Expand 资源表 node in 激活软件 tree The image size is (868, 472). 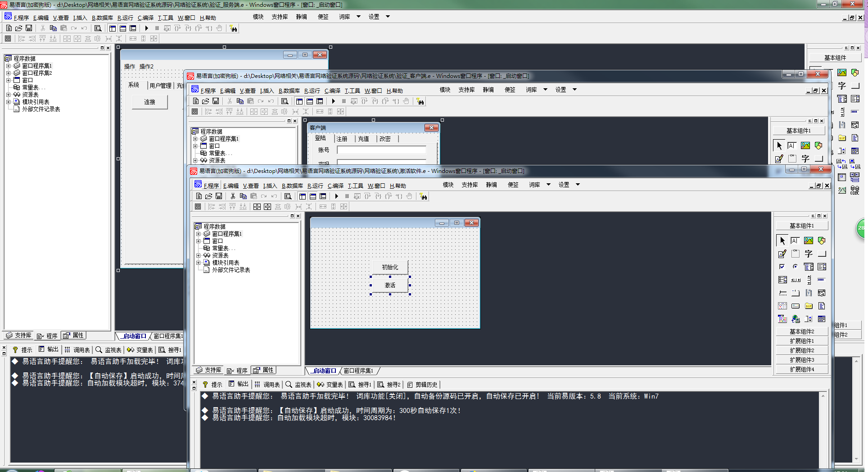198,256
